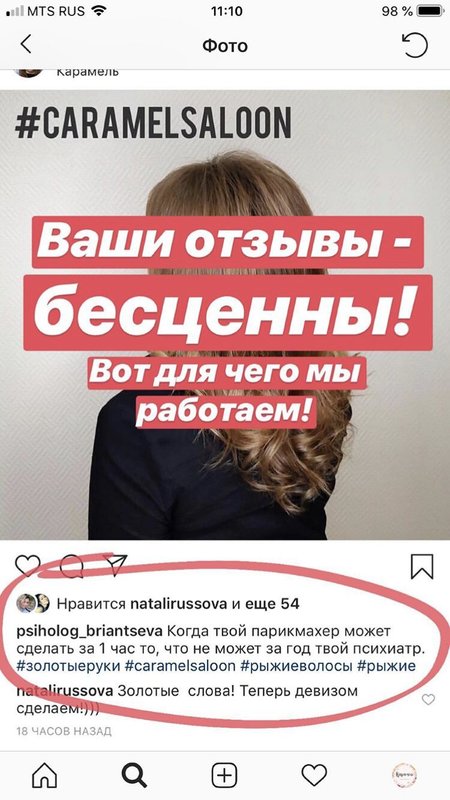Open the activity heart tab
This screenshot has height=800, width=450.
point(314,776)
